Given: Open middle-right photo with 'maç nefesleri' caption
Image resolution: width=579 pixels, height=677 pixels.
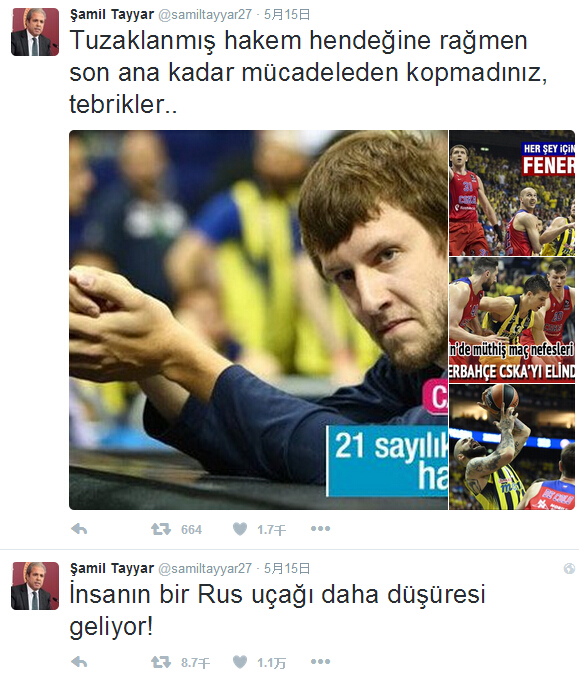Looking at the screenshot, I should pos(512,320).
